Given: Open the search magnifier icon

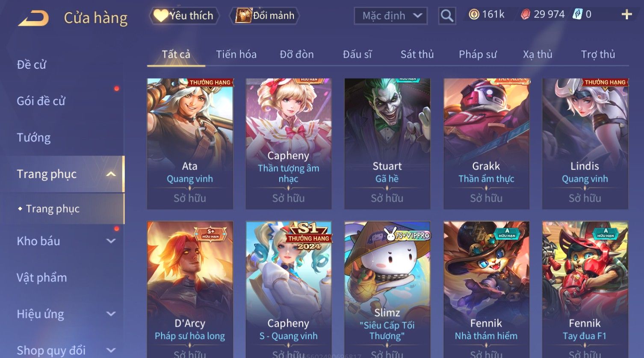Looking at the screenshot, I should (x=447, y=16).
